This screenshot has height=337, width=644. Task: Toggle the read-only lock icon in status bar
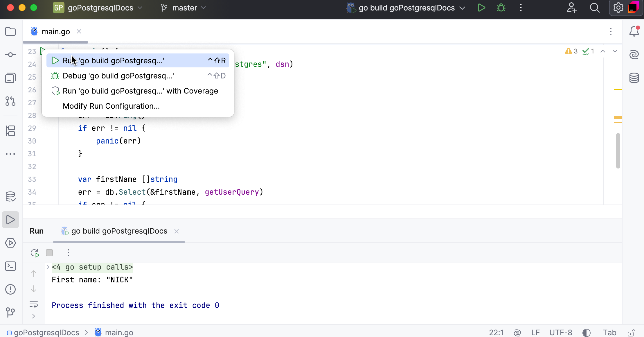click(x=631, y=333)
